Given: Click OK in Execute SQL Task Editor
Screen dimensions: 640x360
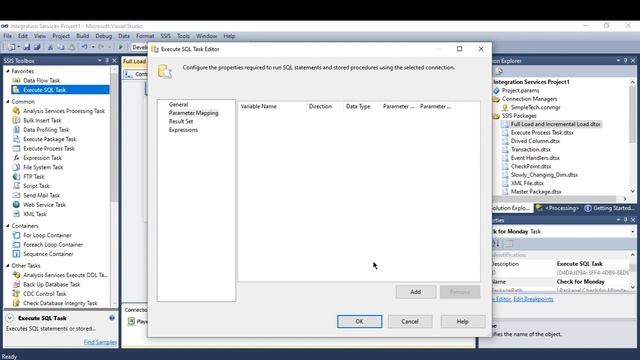Looking at the screenshot, I should tap(359, 321).
